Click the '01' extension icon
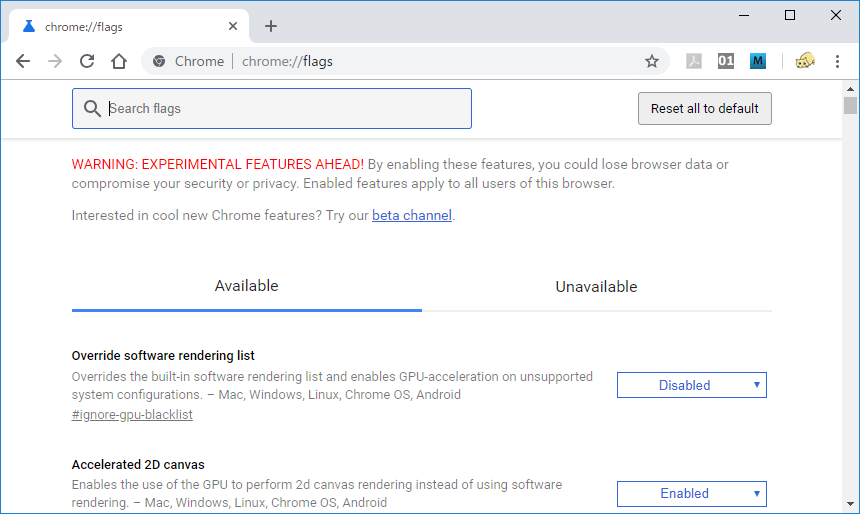Image resolution: width=860 pixels, height=514 pixels. pyautogui.click(x=726, y=61)
